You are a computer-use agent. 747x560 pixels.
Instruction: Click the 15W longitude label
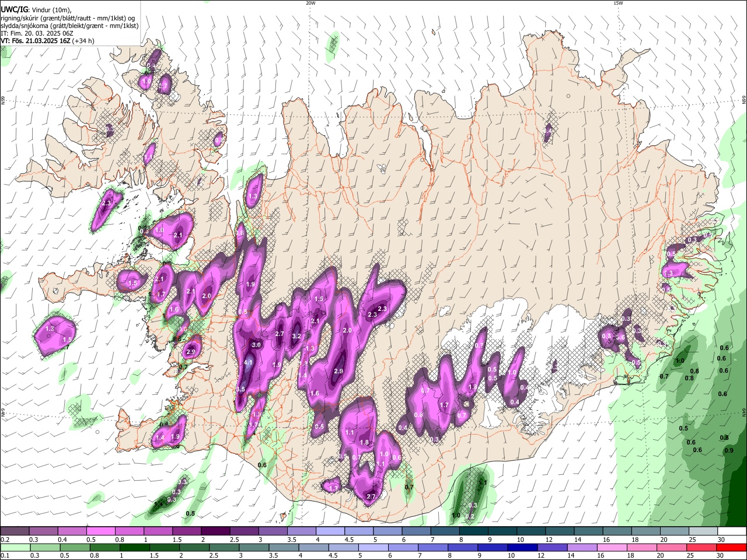point(618,3)
